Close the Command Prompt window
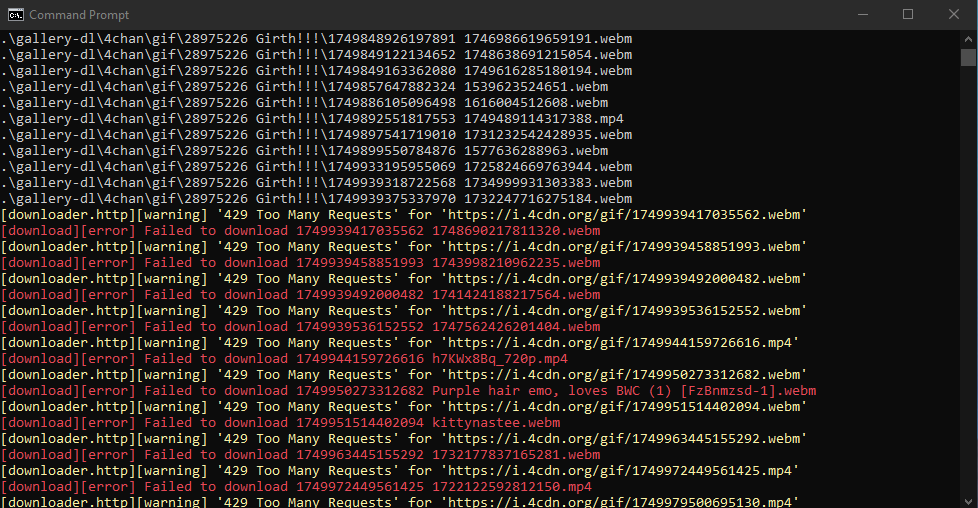Screen dimensions: 978x508 954,14
